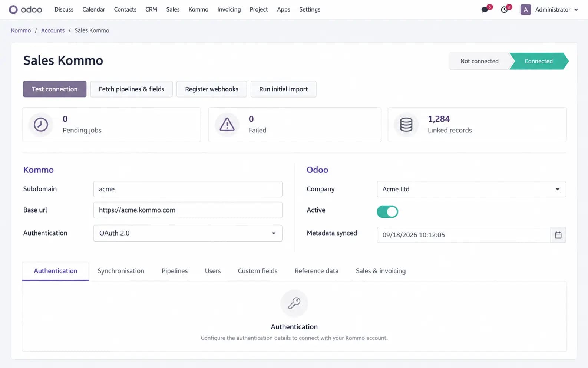The image size is (588, 368).
Task: Open the Users tab
Action: 213,271
